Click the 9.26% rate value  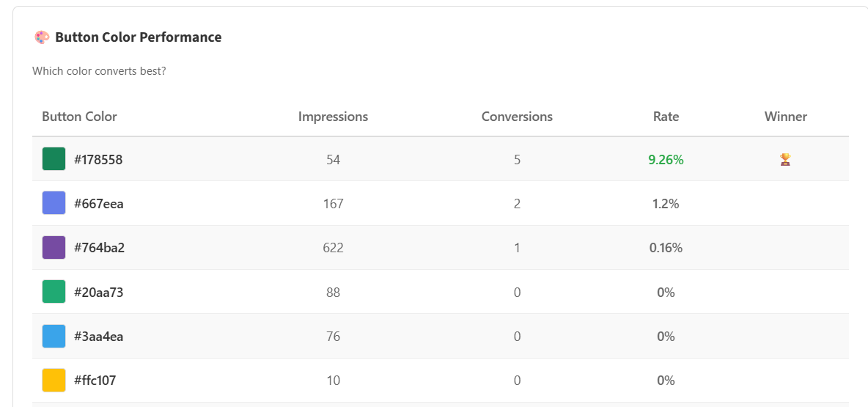pos(666,159)
